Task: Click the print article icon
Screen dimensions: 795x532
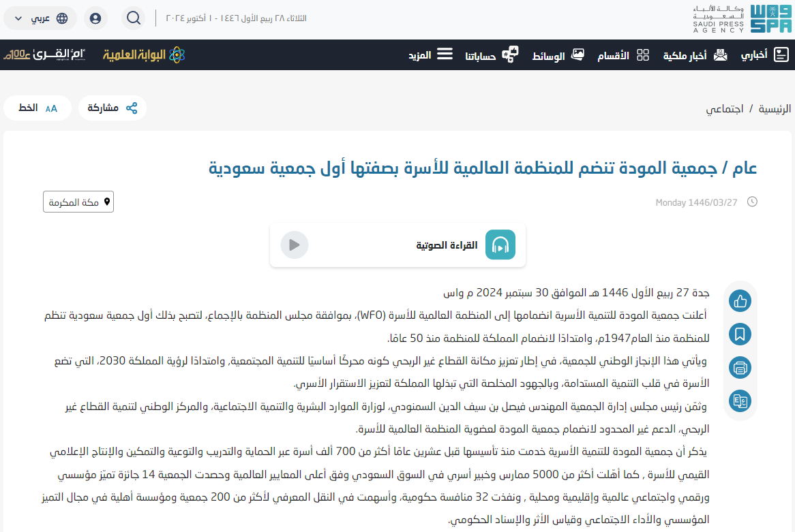Action: [740, 368]
